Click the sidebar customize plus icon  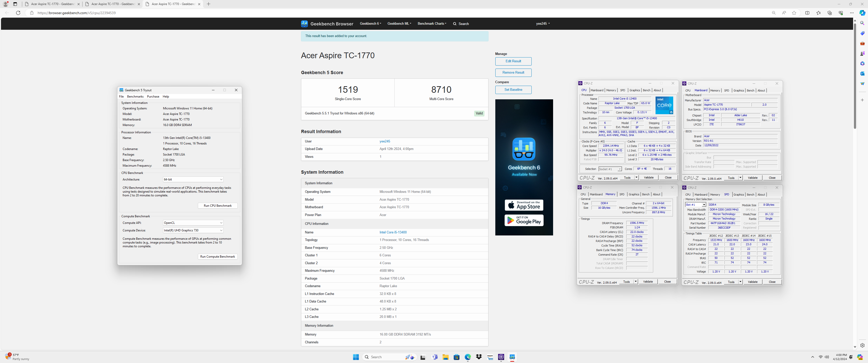[x=862, y=100]
